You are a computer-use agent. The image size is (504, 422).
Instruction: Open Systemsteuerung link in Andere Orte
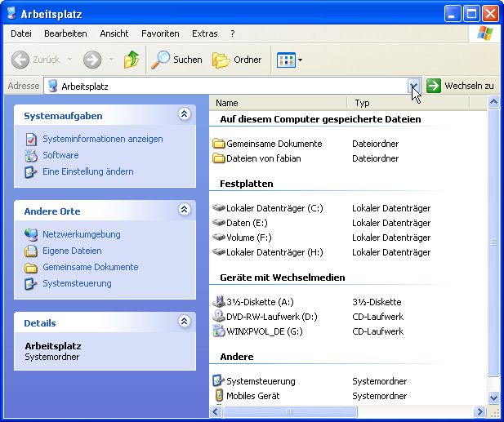tap(77, 283)
